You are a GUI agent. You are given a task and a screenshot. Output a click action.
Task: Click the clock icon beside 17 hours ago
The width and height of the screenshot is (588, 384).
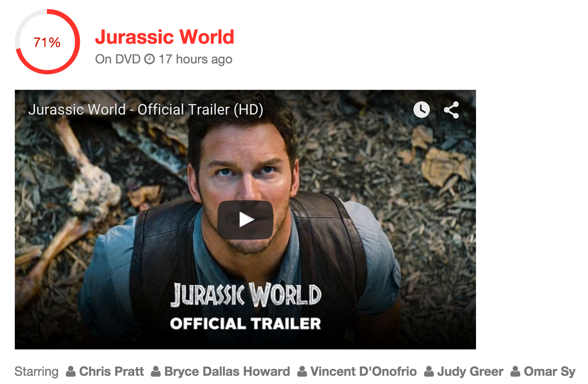coord(149,59)
